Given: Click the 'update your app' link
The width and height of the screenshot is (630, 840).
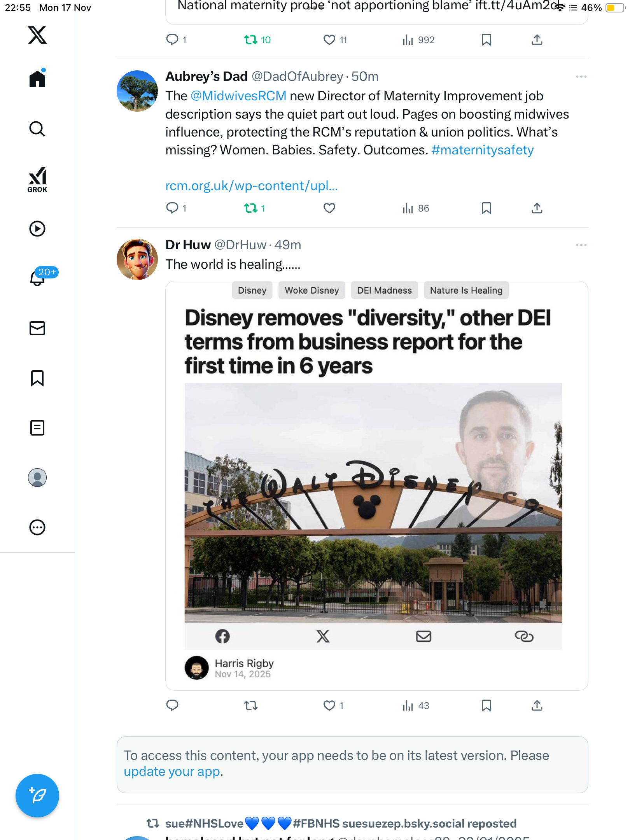Looking at the screenshot, I should coord(172,772).
